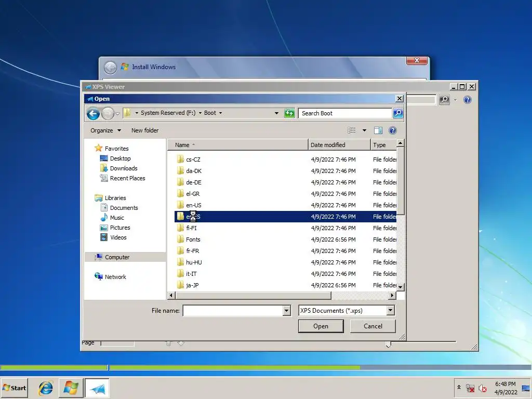Click the XPS Viewer search magnifier button
The image size is (532, 399).
pyautogui.click(x=445, y=100)
